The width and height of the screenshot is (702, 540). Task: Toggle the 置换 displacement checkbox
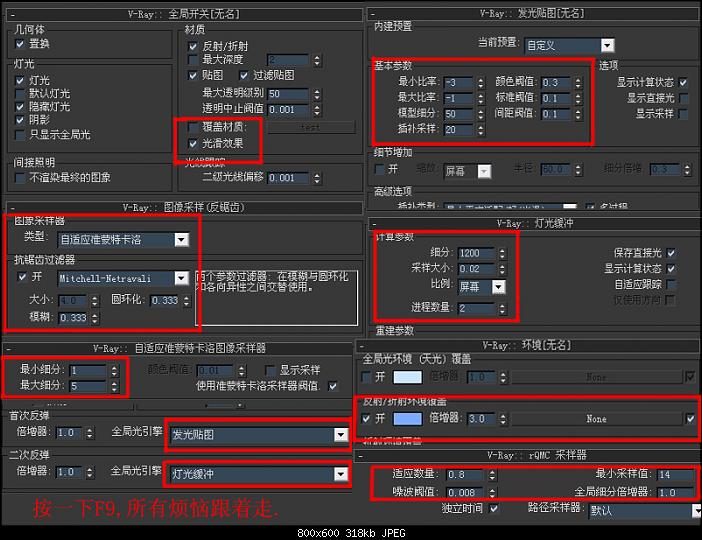[x=20, y=44]
